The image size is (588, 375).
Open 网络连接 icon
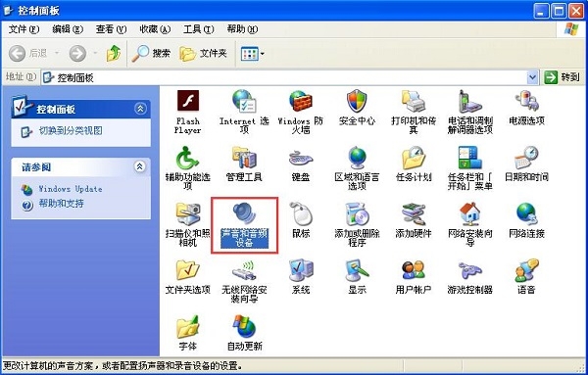(526, 213)
